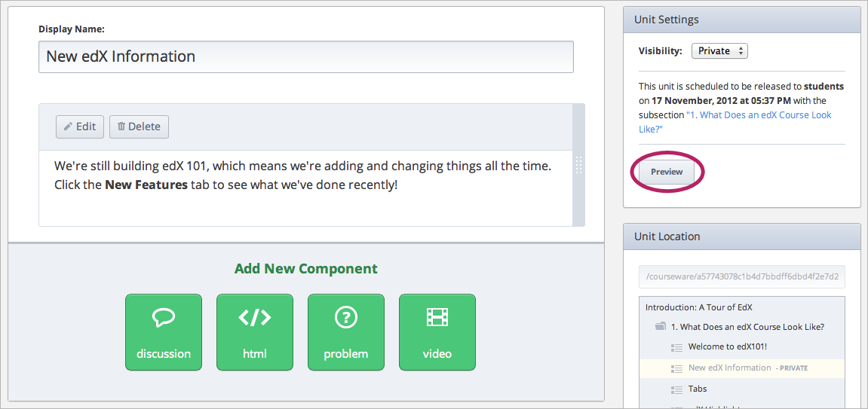Viewport: 868px width, 409px height.
Task: Click the list icon beside Welcome to edX101!
Action: coord(676,347)
